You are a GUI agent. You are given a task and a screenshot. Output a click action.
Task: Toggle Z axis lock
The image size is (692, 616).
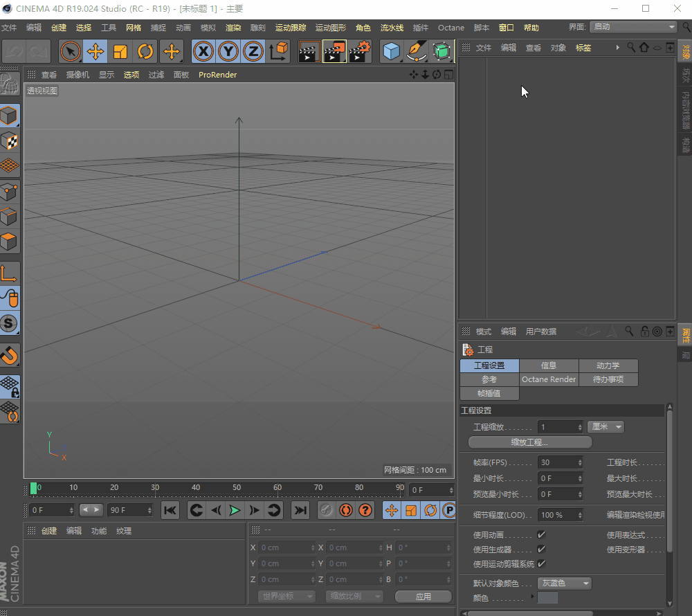(x=253, y=52)
